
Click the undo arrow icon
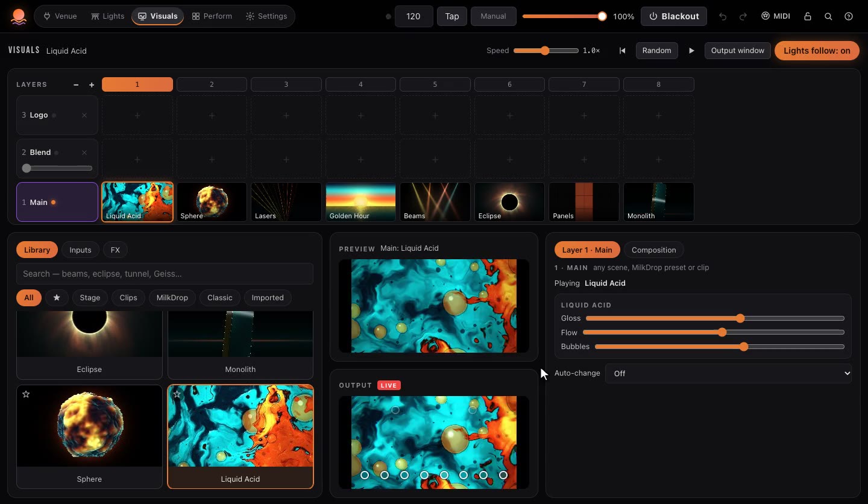coord(723,16)
